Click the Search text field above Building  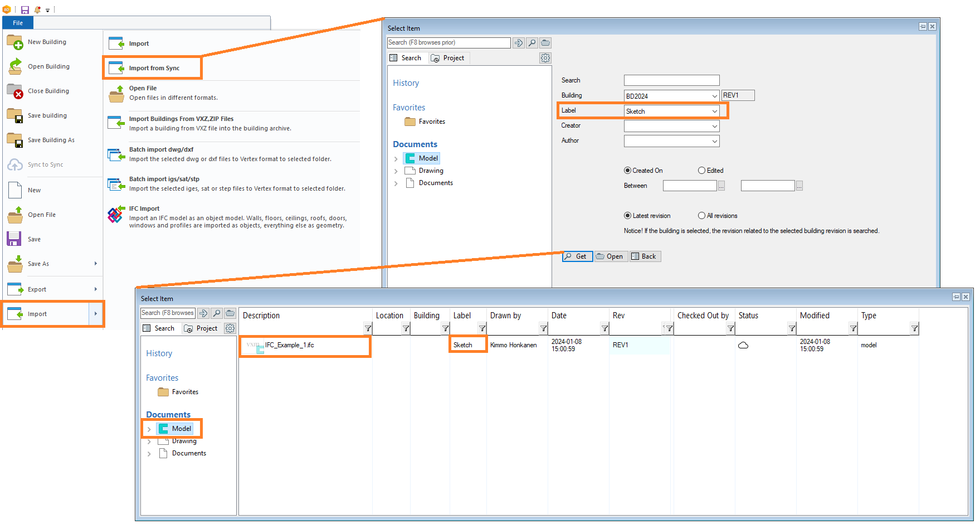point(671,80)
